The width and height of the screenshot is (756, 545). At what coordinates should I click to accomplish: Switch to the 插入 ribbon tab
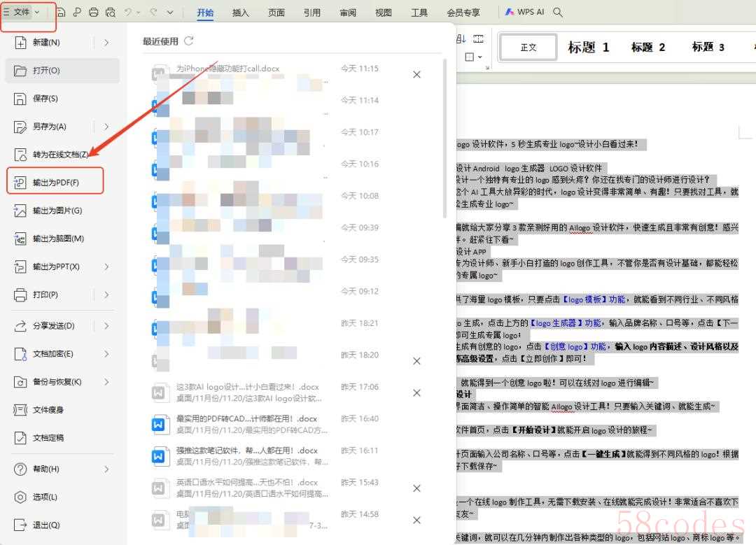click(x=240, y=13)
